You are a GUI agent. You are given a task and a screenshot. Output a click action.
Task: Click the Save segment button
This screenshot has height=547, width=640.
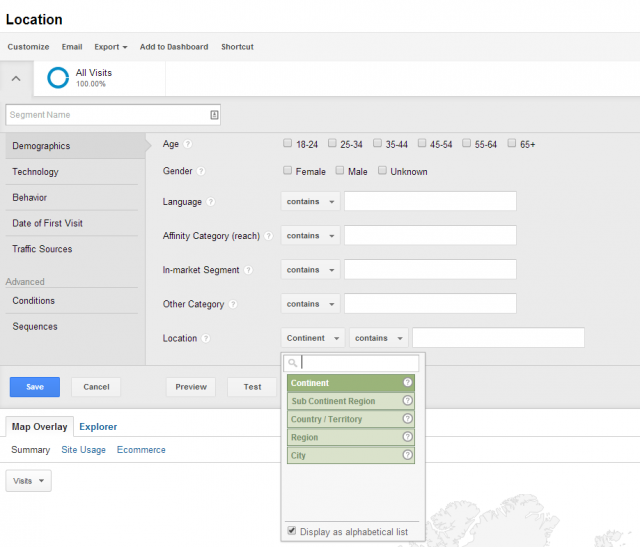[x=35, y=387]
